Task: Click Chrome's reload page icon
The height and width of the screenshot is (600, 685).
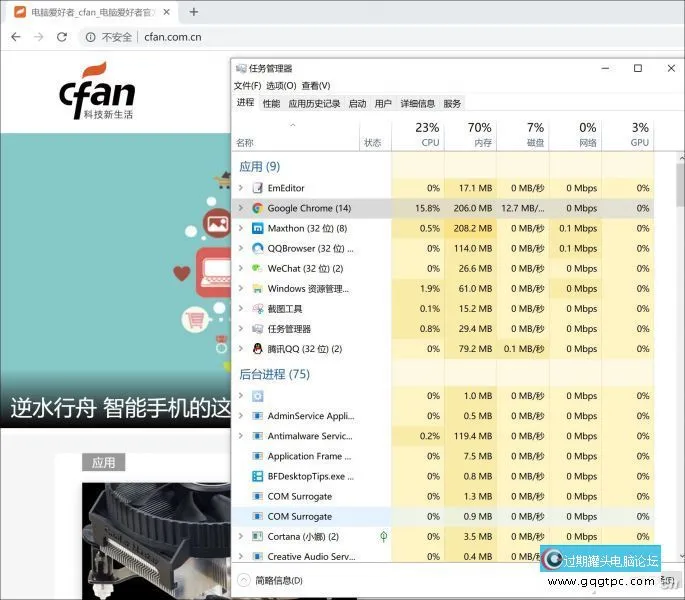Action: (62, 37)
